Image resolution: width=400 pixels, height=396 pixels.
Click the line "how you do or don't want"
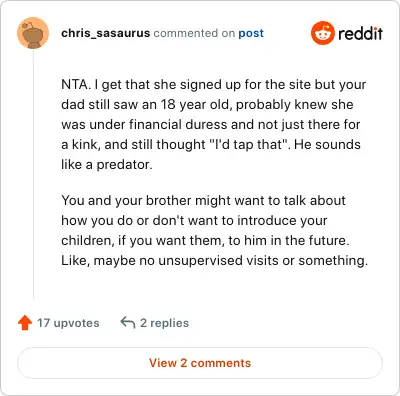click(x=194, y=221)
